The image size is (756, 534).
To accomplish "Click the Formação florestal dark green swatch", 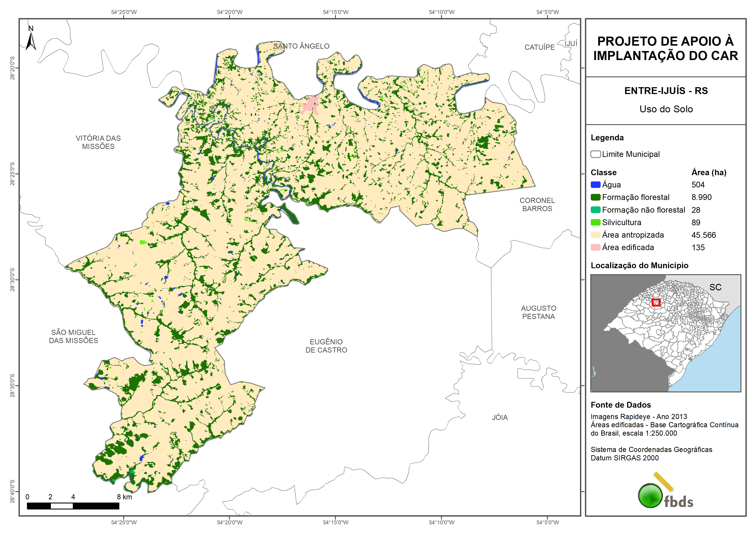I will click(595, 197).
